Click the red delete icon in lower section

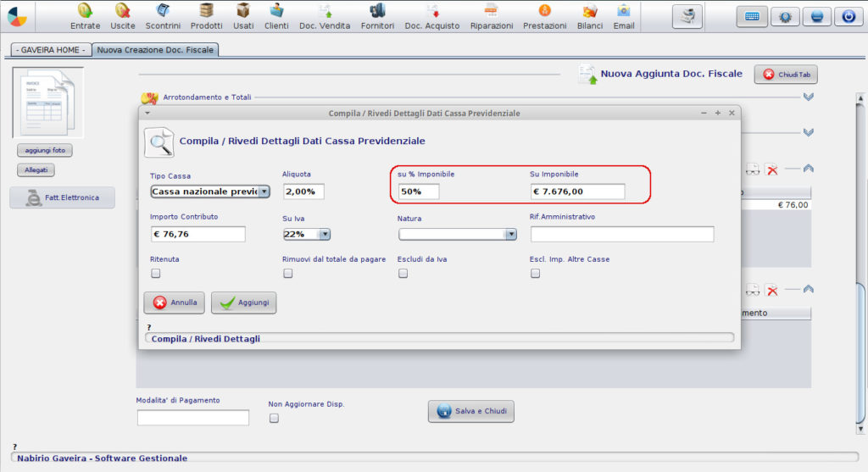point(771,290)
